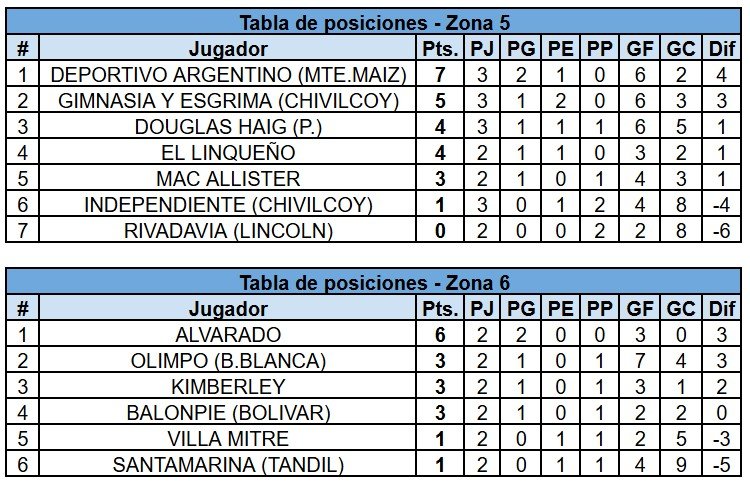Click GIMNASIA Y ESGRIMA (CHIVILCOY) row
This screenshot has height=484, width=750.
(374, 100)
